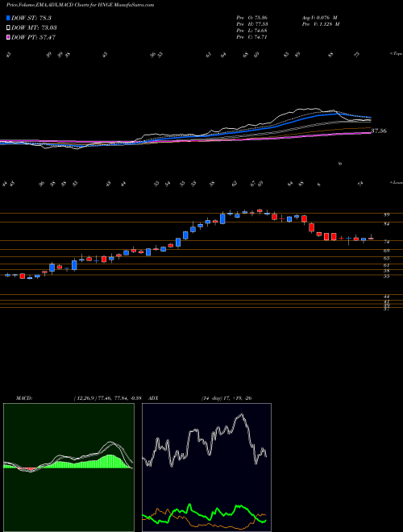Click the magenta DOW PT legend swatch
The image size is (403, 532).
pyautogui.click(x=9, y=37)
